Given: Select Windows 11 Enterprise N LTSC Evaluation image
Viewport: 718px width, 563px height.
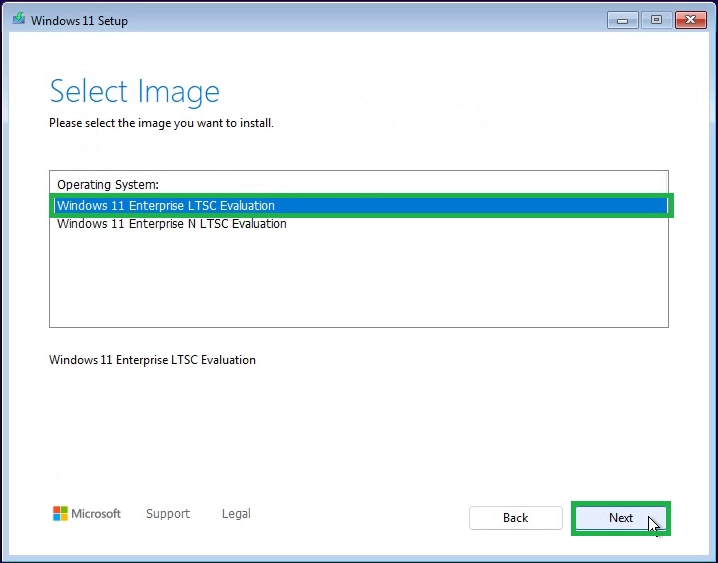Looking at the screenshot, I should click(x=361, y=224).
